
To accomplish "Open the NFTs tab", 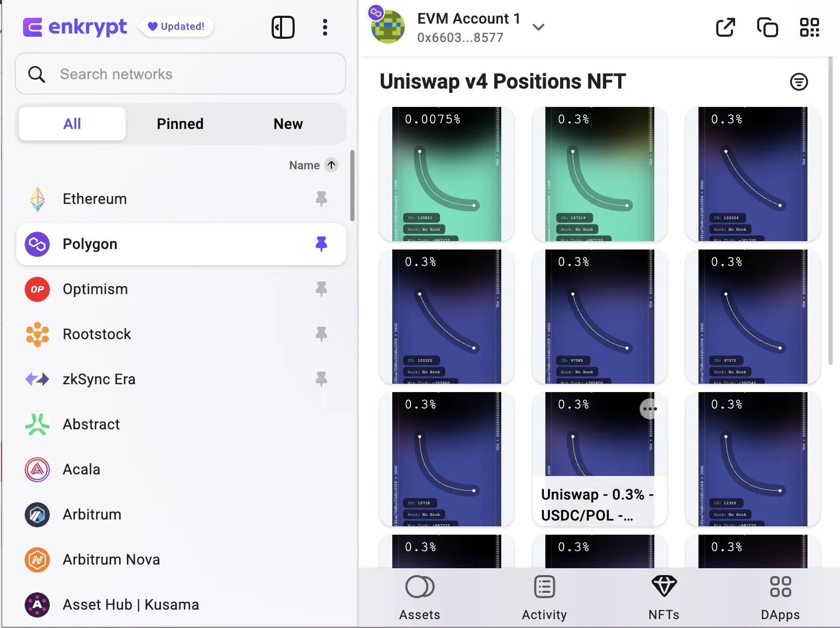I will 664,598.
